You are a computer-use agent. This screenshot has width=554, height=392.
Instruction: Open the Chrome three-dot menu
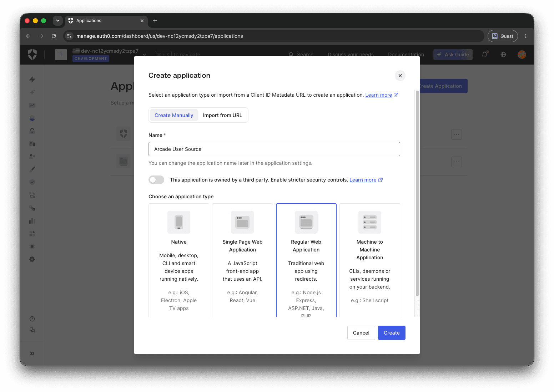(526, 36)
